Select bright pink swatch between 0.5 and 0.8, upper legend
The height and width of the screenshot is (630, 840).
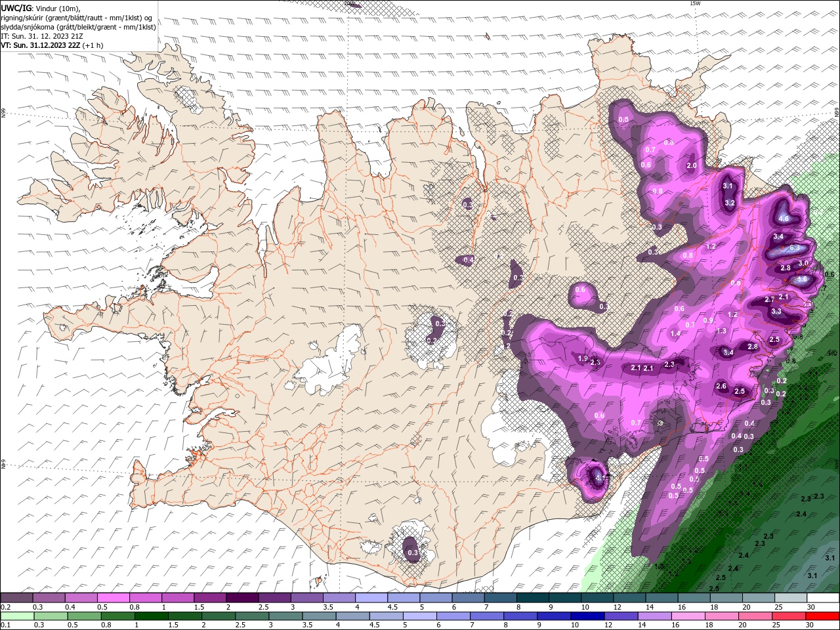click(114, 598)
